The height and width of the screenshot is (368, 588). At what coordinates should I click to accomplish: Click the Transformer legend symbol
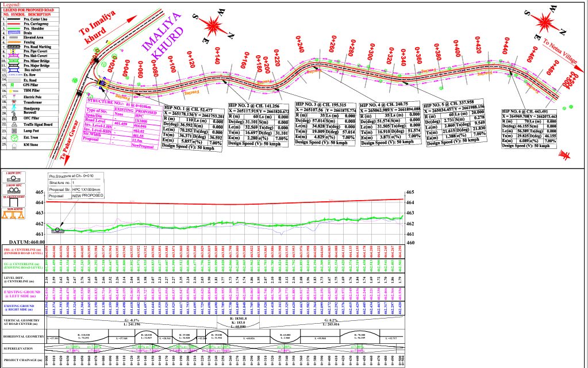tap(14, 102)
